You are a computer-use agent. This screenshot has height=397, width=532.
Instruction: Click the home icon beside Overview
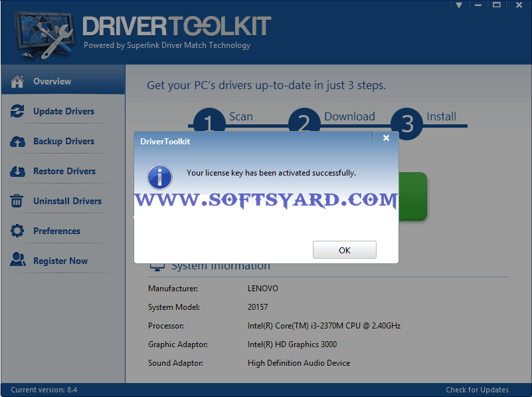point(17,82)
